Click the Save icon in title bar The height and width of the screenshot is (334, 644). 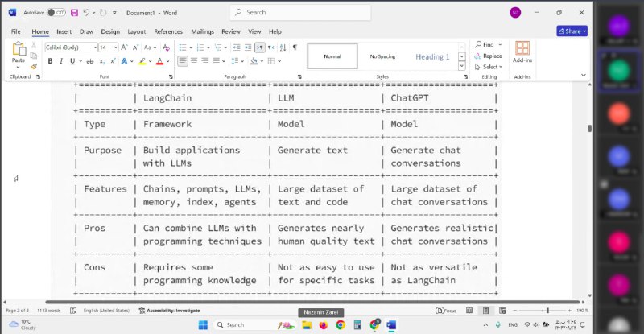point(74,13)
